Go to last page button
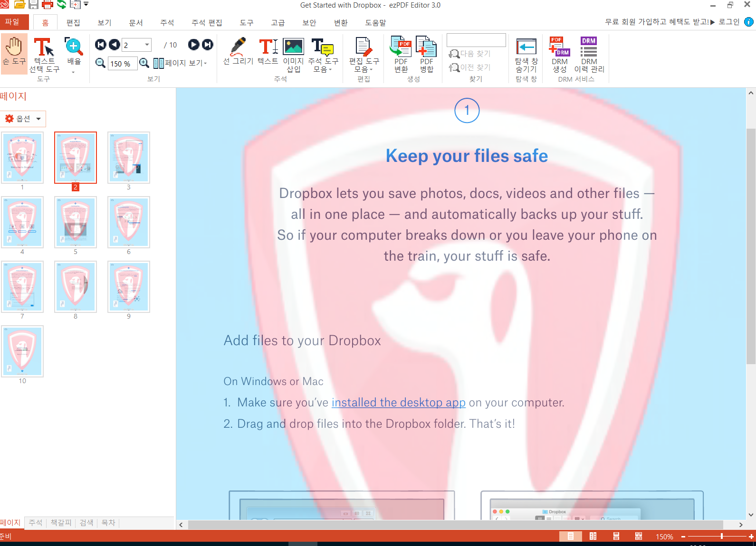Image resolution: width=756 pixels, height=546 pixels. point(208,45)
